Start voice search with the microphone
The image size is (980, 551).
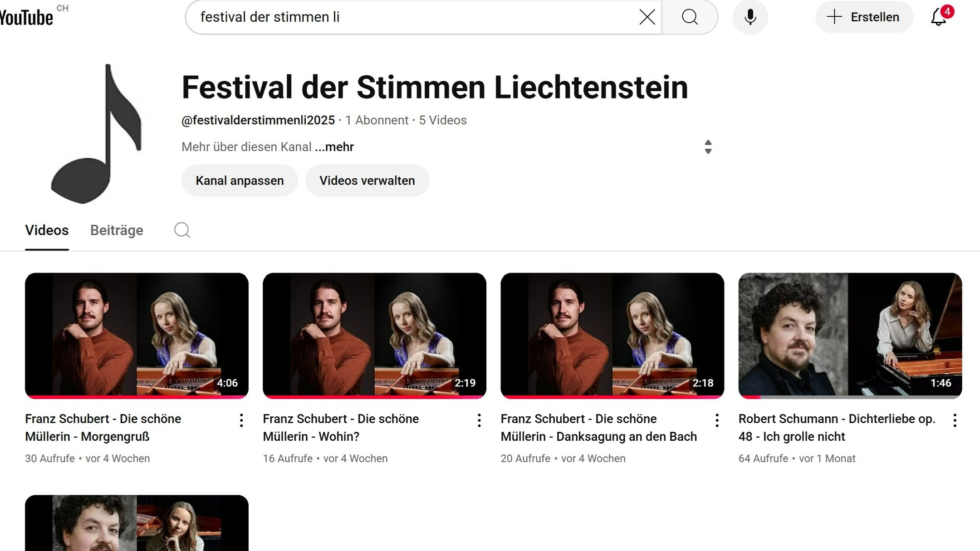click(x=750, y=17)
